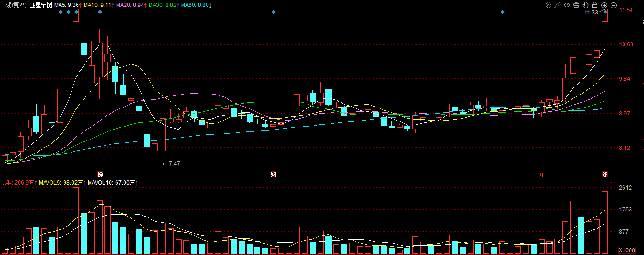Open the 榜 event marker

pyautogui.click(x=100, y=174)
